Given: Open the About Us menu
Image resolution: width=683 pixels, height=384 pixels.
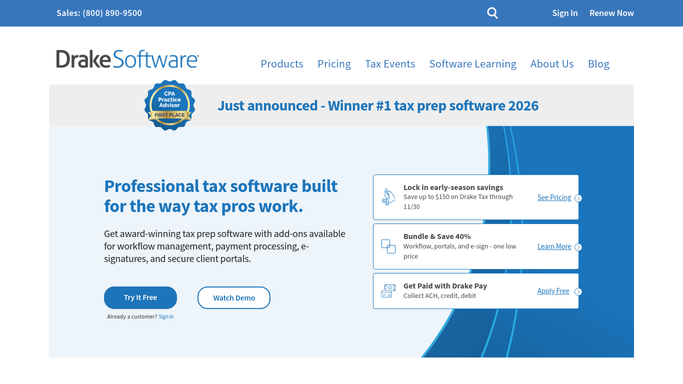Looking at the screenshot, I should coord(552,64).
